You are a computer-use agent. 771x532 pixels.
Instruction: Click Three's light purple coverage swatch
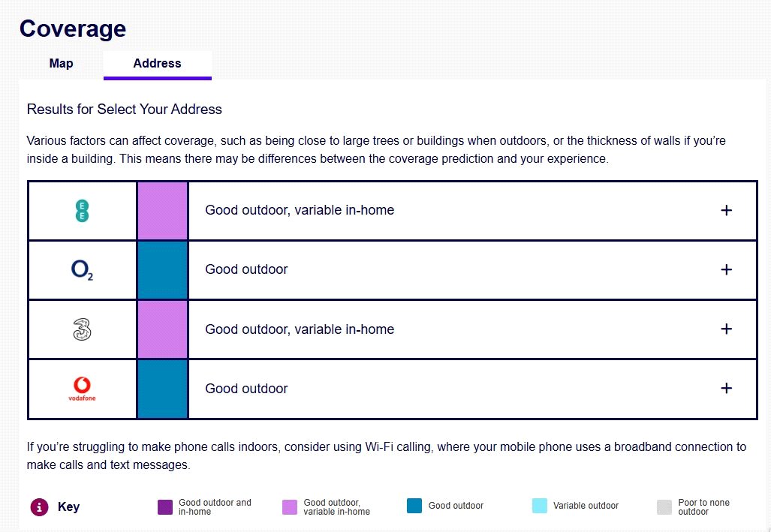(x=162, y=329)
